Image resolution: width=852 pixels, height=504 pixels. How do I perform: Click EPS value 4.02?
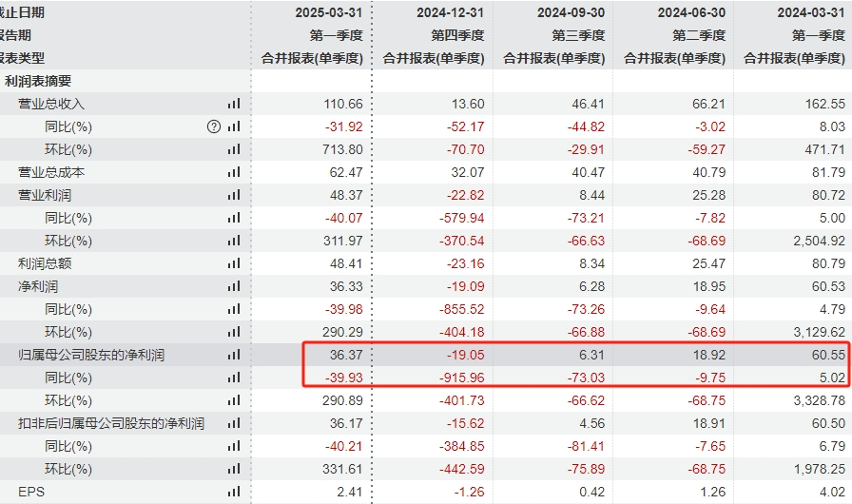click(832, 492)
